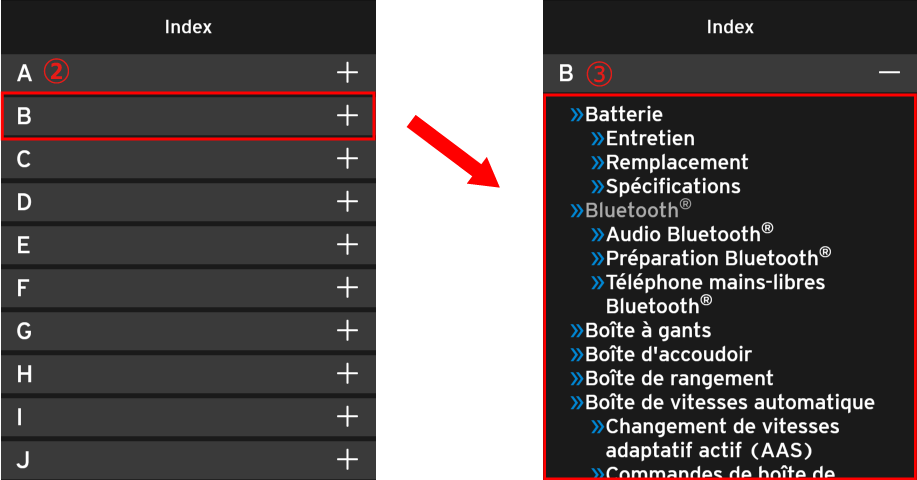917x480 pixels.
Task: Open Spécifications battery link
Action: [x=672, y=187]
